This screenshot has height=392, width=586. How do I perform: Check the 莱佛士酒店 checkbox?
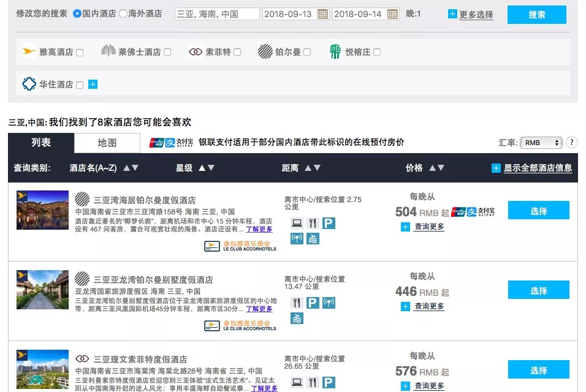[x=167, y=52]
